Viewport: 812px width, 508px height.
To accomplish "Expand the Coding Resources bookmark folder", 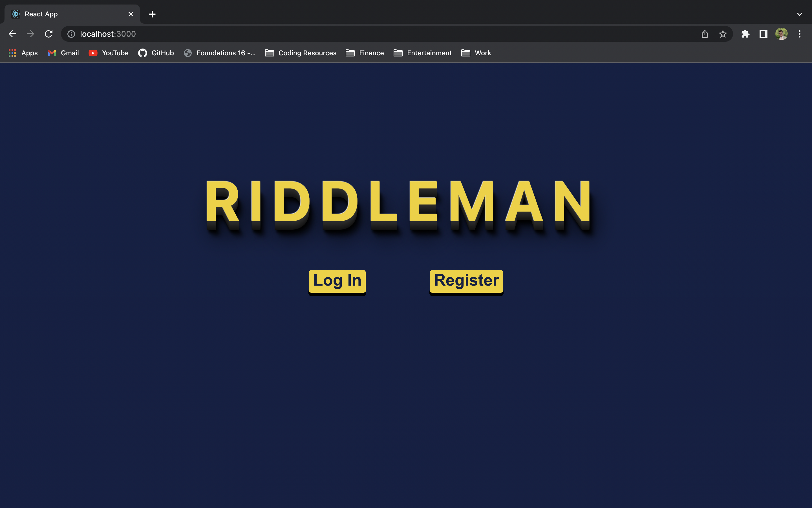I will click(301, 53).
